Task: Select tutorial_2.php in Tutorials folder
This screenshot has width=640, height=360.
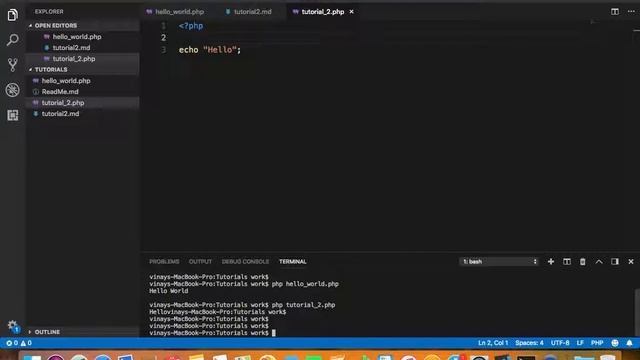Action: 63,103
